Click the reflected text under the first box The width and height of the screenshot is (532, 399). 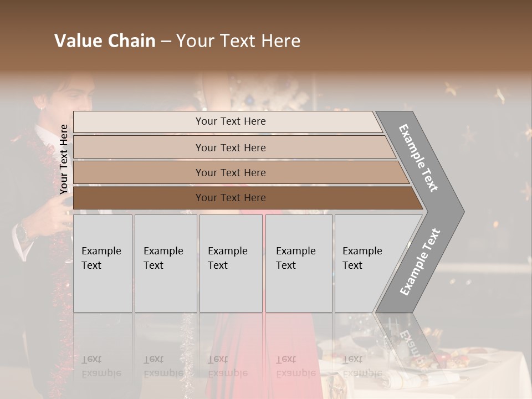[102, 366]
